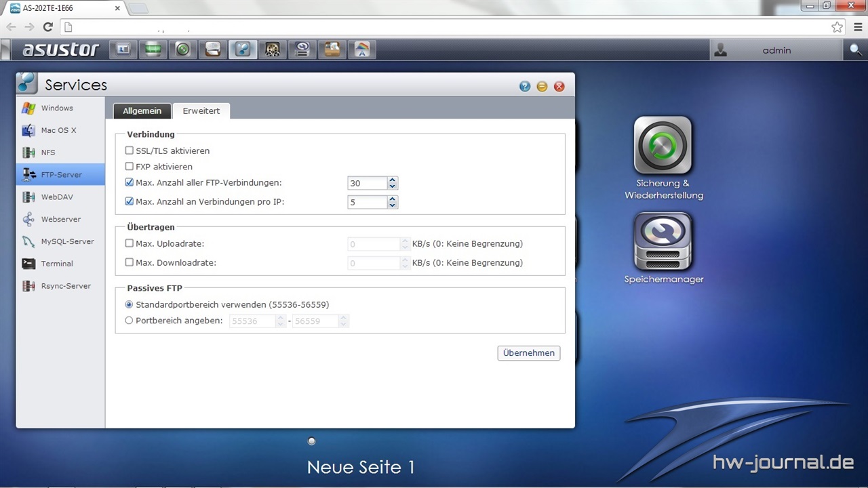Bookmark page with star icon
868x488 pixels.
click(837, 27)
